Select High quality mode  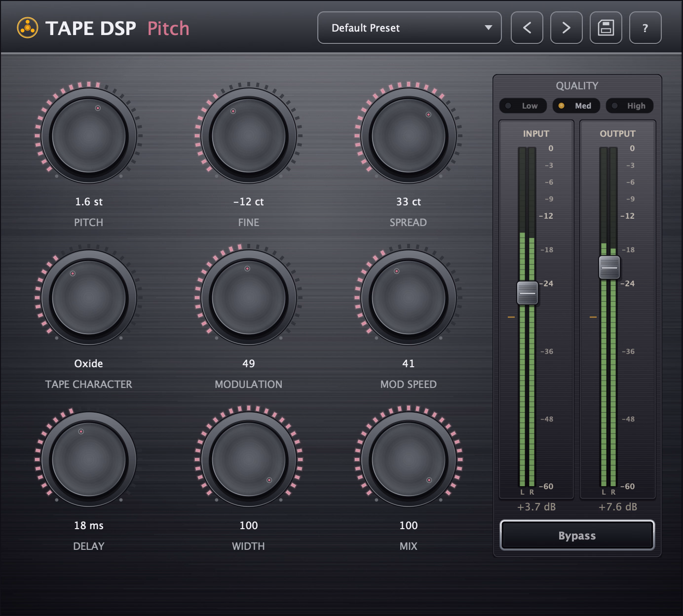pyautogui.click(x=630, y=106)
